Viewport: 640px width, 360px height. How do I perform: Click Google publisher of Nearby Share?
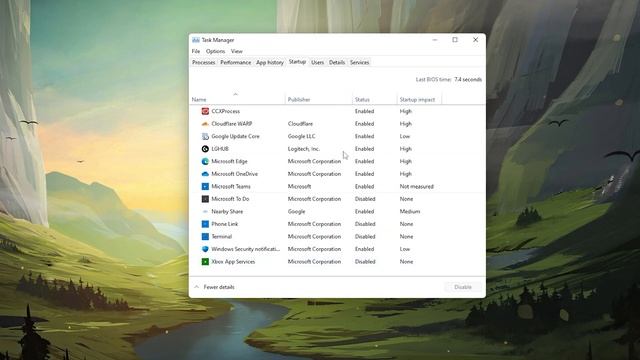coord(296,211)
